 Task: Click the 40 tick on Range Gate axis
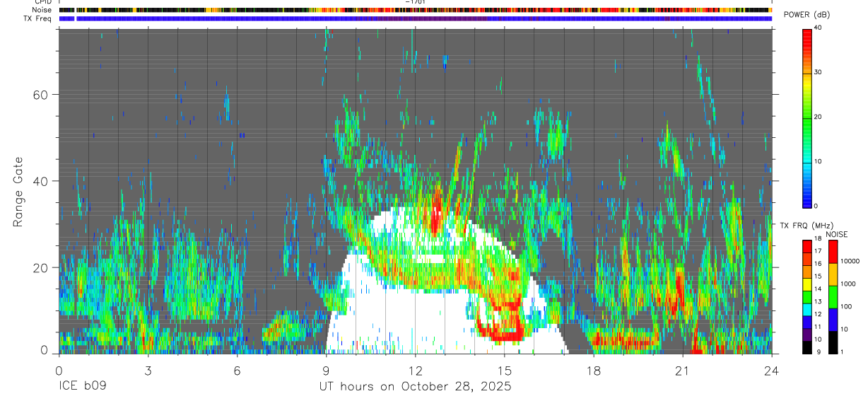point(39,181)
